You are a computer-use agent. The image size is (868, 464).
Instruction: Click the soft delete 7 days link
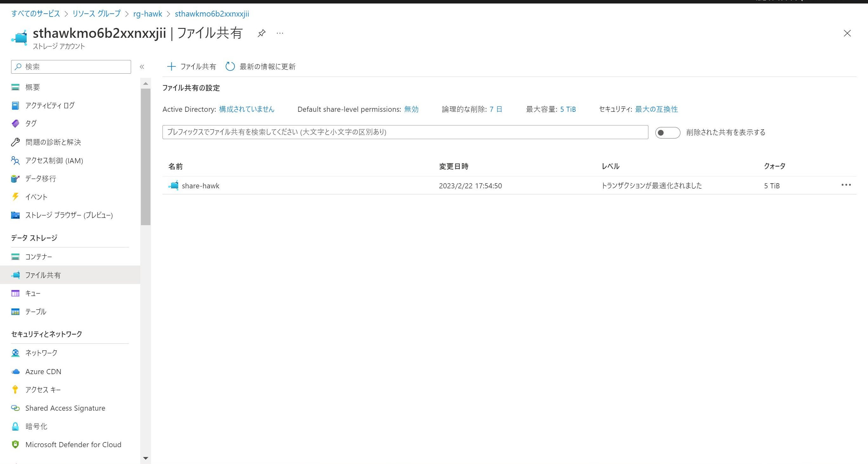pos(496,109)
